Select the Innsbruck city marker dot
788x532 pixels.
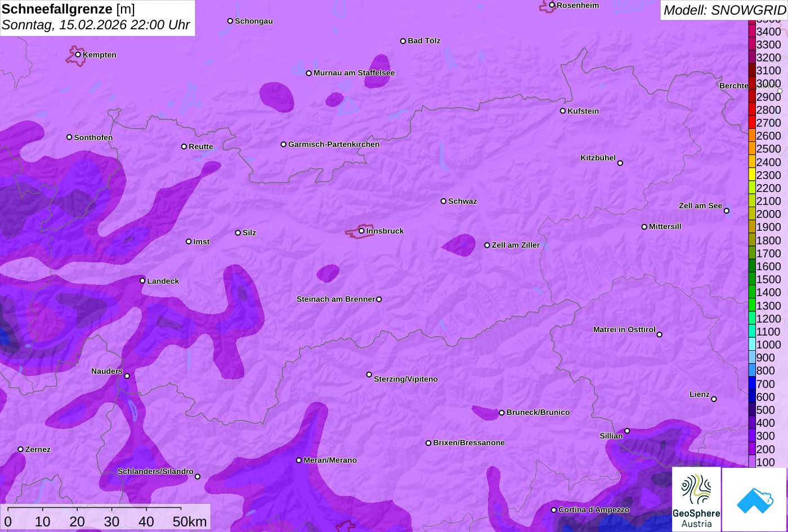click(x=361, y=230)
